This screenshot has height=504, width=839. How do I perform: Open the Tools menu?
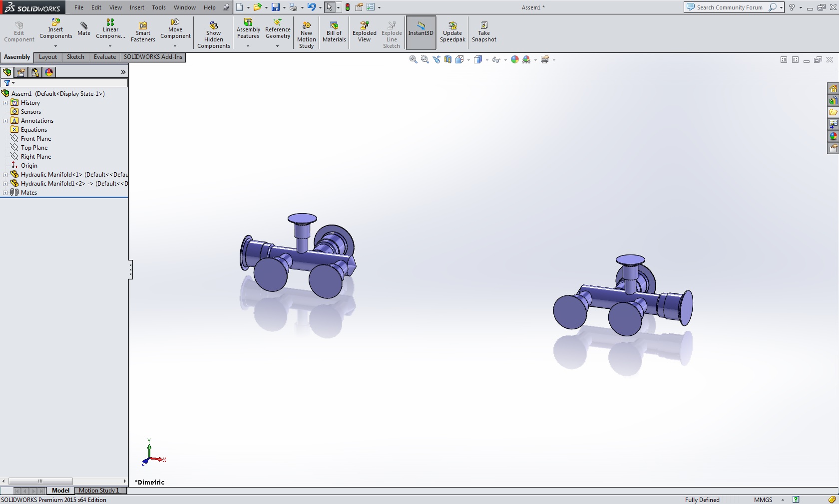pos(159,7)
